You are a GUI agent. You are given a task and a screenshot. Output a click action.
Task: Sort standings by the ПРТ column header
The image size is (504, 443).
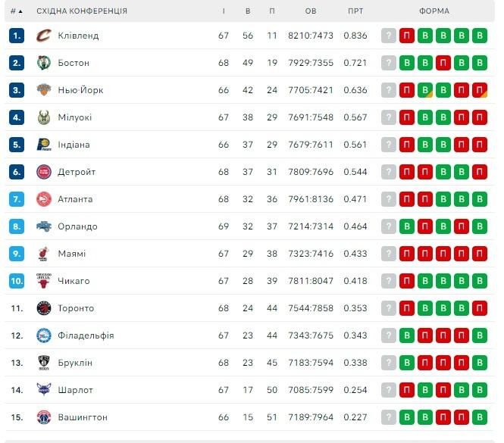(x=355, y=11)
